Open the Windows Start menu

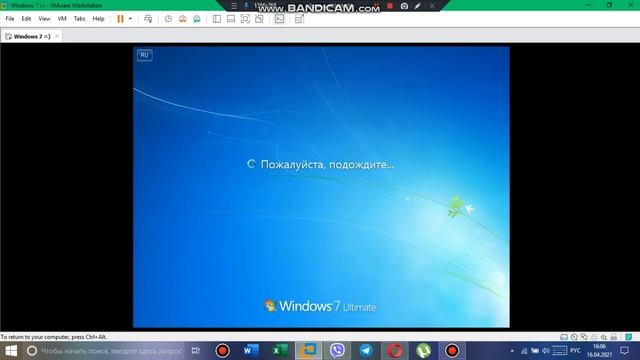pyautogui.click(x=11, y=351)
